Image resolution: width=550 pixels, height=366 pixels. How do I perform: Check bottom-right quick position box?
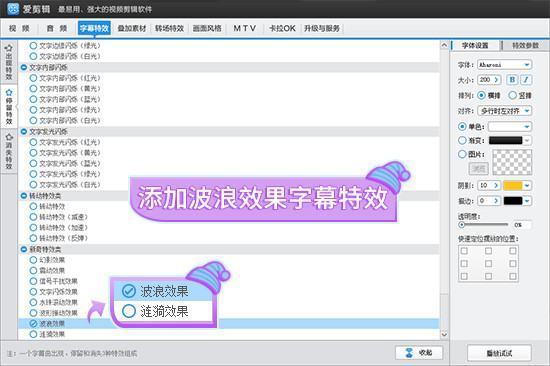(513, 276)
